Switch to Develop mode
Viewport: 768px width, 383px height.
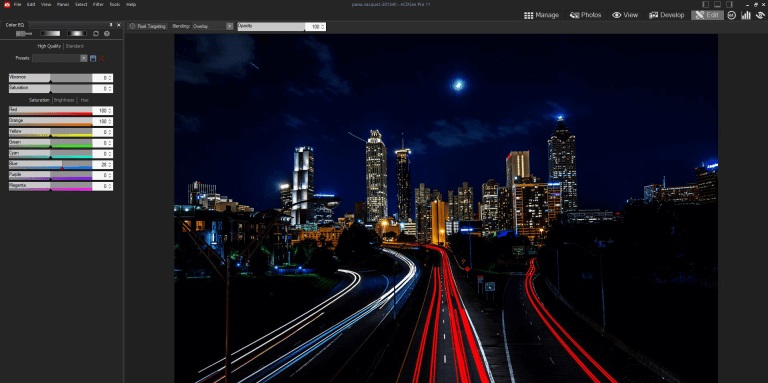click(x=667, y=15)
